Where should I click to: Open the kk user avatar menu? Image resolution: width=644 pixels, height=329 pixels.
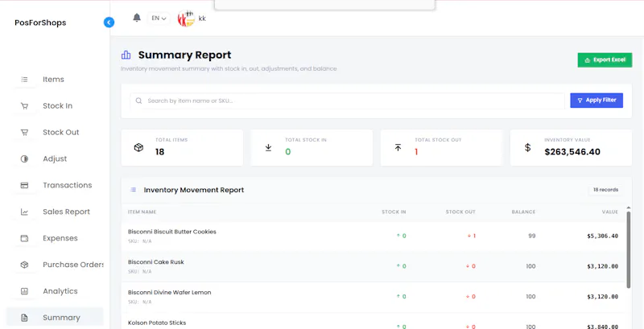tap(186, 19)
